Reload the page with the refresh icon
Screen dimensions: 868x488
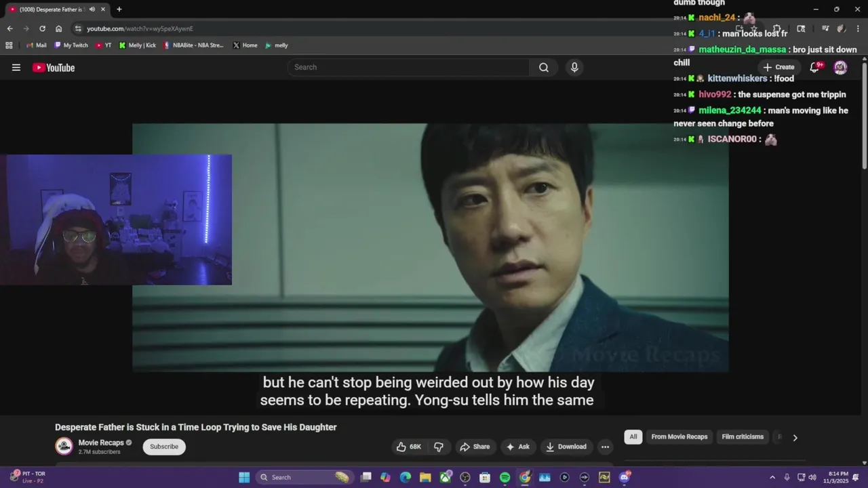(x=42, y=28)
